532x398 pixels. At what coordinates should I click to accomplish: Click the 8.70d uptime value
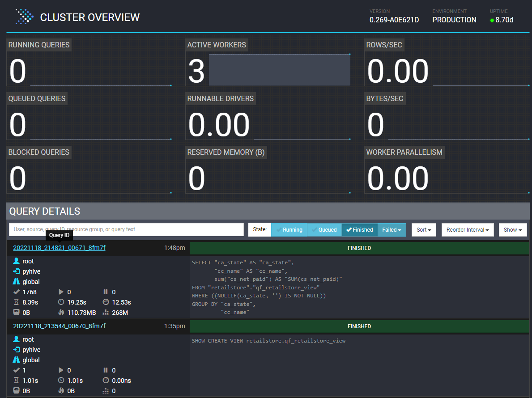504,20
